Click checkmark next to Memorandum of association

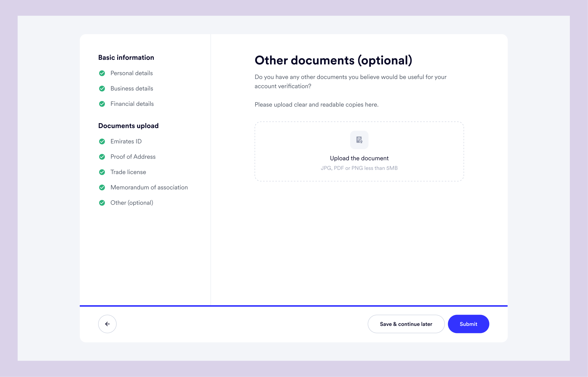pos(102,187)
